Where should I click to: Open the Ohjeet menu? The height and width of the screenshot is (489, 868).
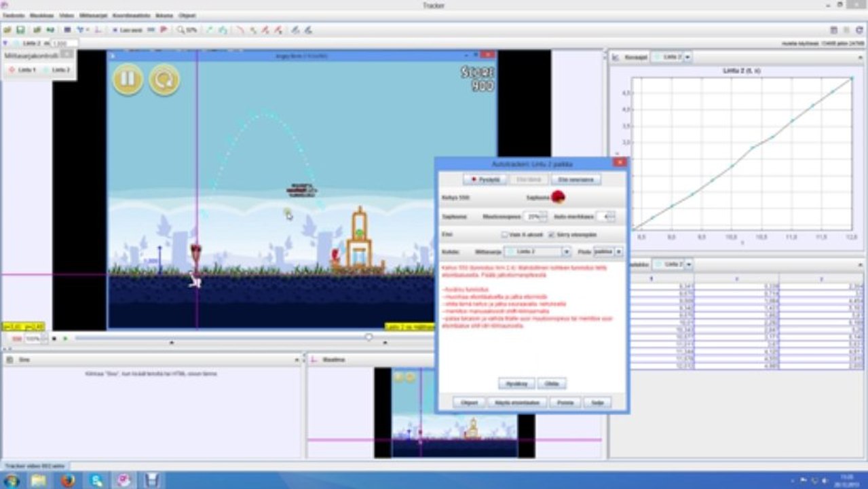tap(187, 14)
